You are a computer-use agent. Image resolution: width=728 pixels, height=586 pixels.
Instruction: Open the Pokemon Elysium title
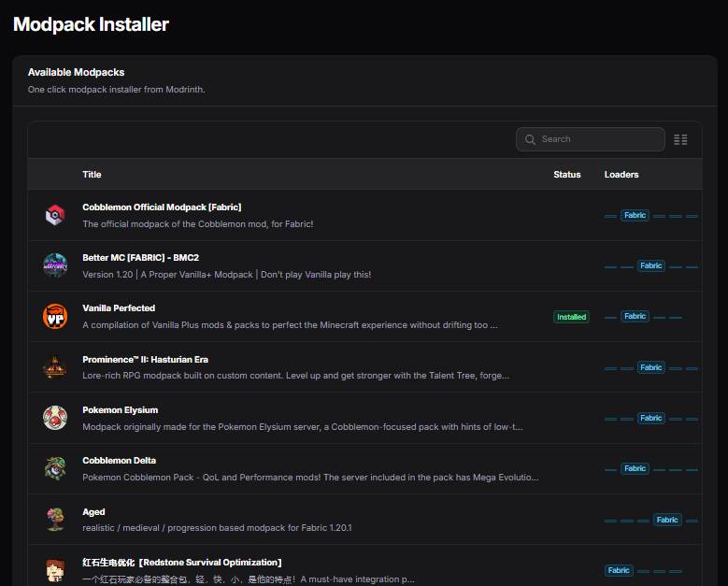[121, 410]
